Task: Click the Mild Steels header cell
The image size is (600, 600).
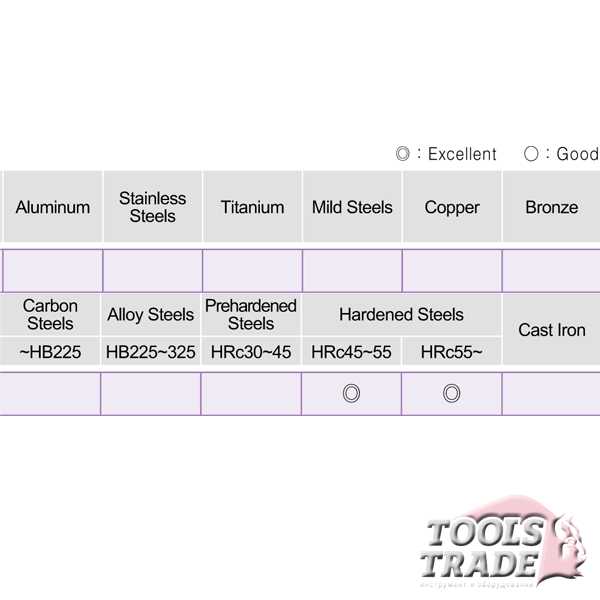Action: tap(352, 207)
